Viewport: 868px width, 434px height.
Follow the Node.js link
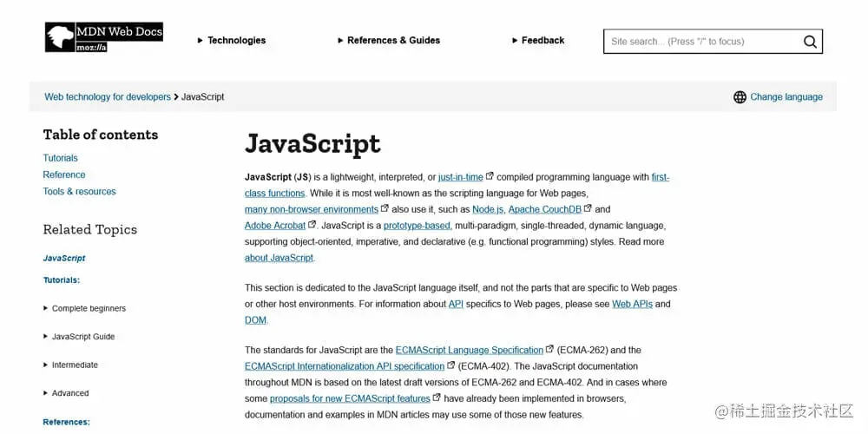[488, 209]
